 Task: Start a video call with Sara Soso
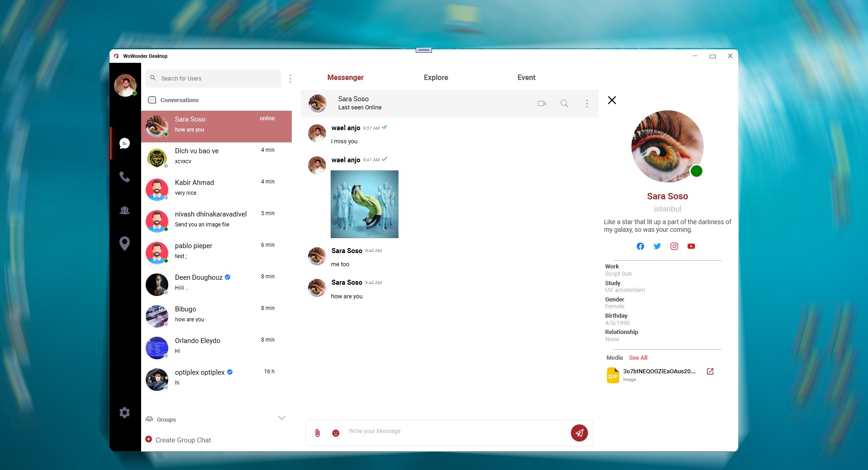[541, 103]
